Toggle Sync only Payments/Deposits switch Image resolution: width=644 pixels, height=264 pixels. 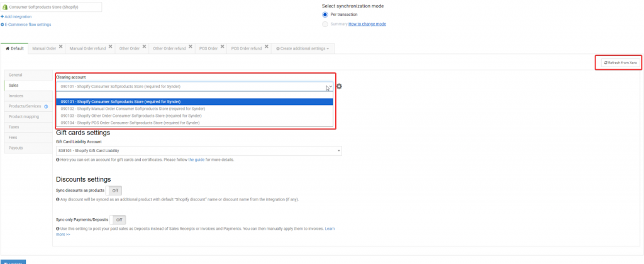point(118,219)
